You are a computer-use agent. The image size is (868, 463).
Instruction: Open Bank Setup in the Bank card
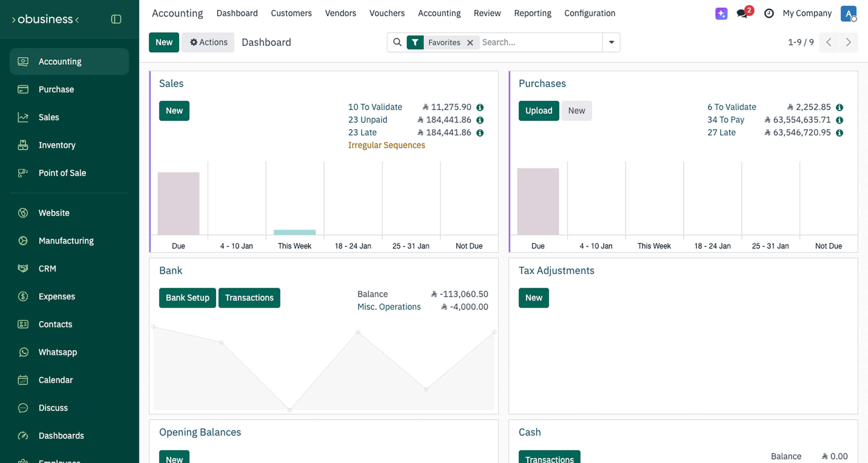click(187, 297)
